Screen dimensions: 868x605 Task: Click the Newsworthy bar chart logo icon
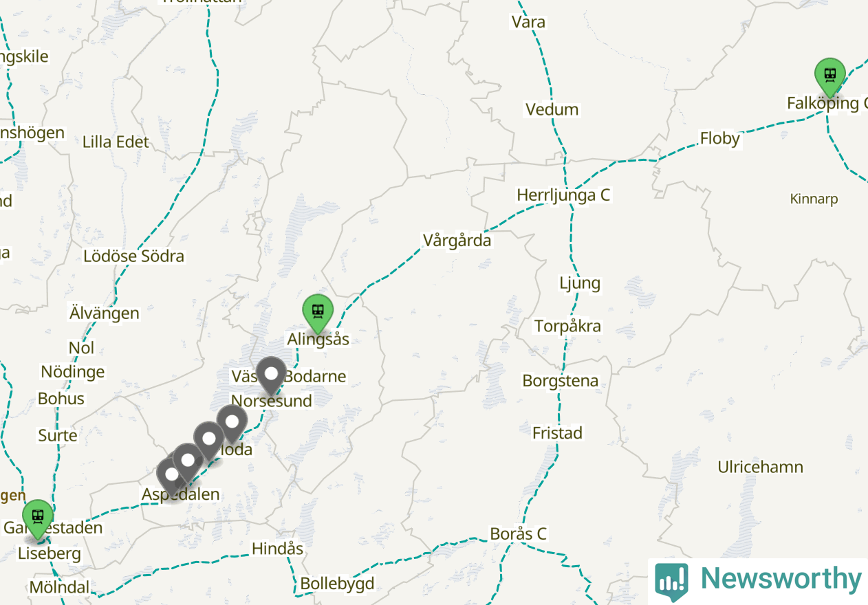tap(671, 580)
